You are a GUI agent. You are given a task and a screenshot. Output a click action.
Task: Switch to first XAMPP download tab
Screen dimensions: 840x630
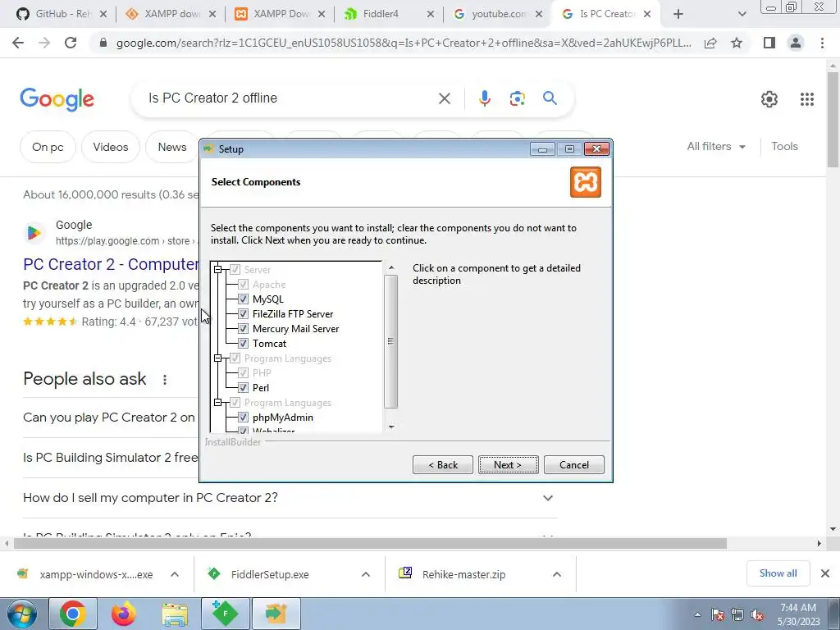click(x=171, y=14)
